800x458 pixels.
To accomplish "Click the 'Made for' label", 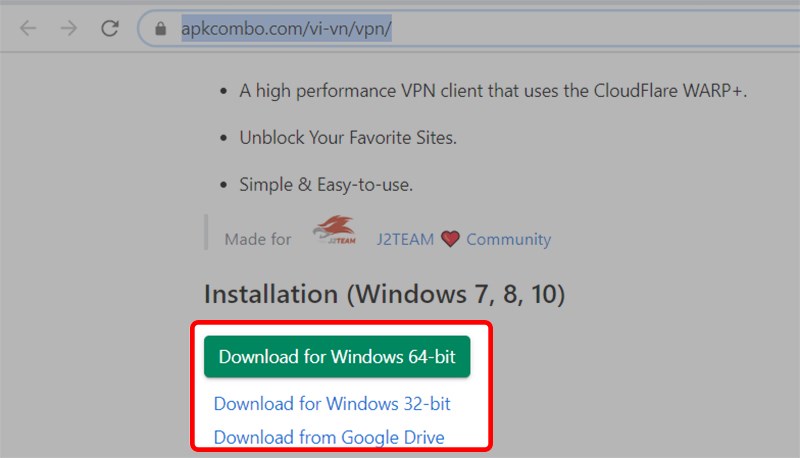I will pyautogui.click(x=258, y=240).
